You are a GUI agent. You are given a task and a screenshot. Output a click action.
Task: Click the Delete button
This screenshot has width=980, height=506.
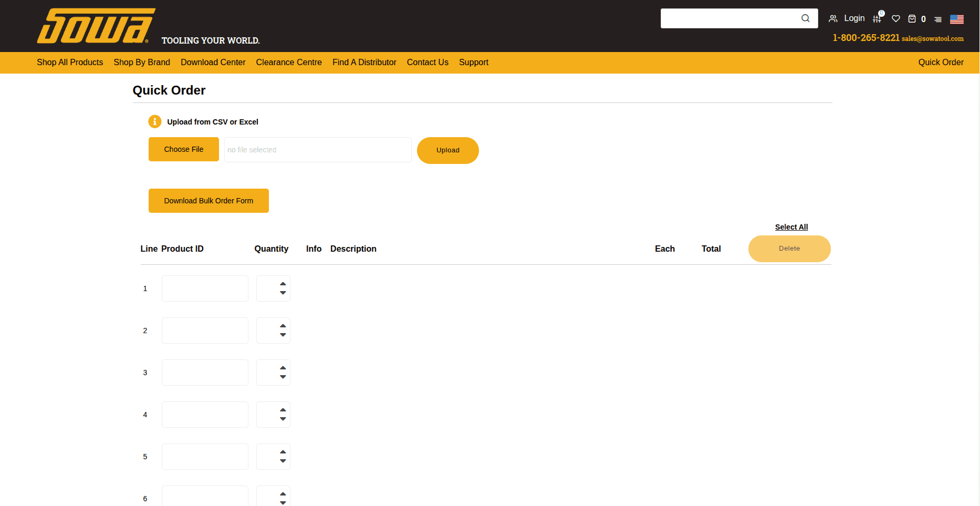pyautogui.click(x=789, y=249)
